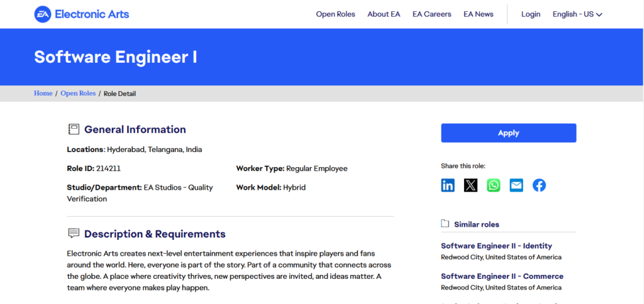Screen dimensions: 644x304
Task: Visit EA News from top navigation
Action: pyautogui.click(x=479, y=14)
